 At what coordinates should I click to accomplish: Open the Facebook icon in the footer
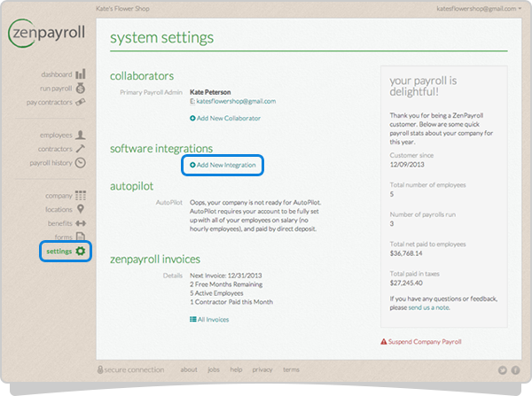pyautogui.click(x=515, y=370)
